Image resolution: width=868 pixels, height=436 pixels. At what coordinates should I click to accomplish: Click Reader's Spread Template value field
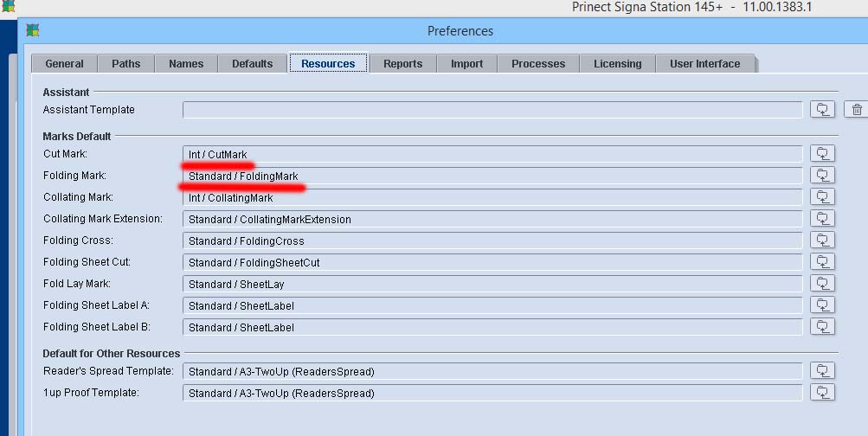coord(492,371)
